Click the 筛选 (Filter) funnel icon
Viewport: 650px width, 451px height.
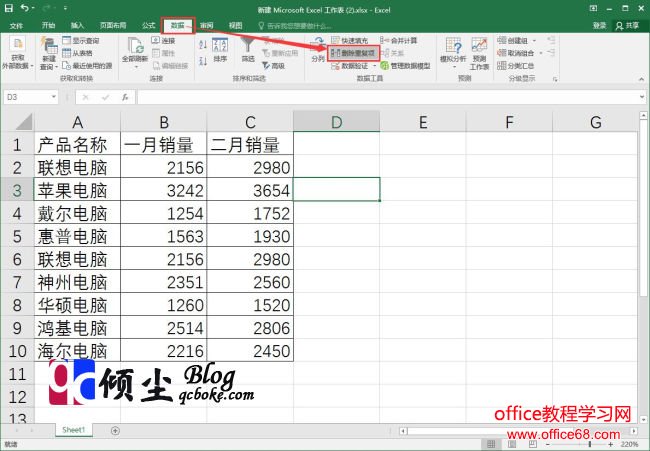pyautogui.click(x=248, y=49)
